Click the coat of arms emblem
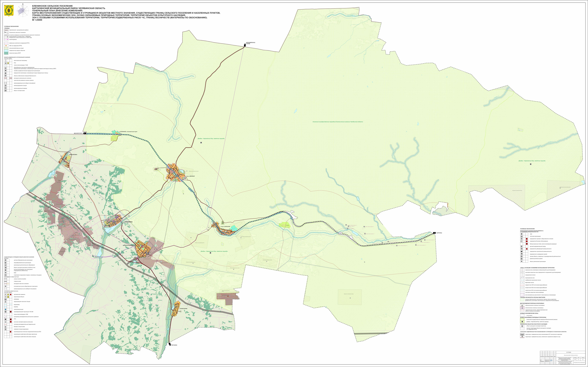 pos(9,10)
